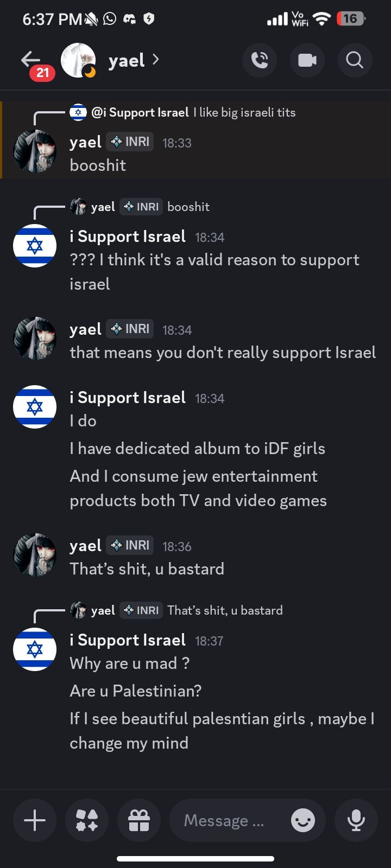Open the emoji picker smiley
391x868 pixels.
tap(302, 820)
